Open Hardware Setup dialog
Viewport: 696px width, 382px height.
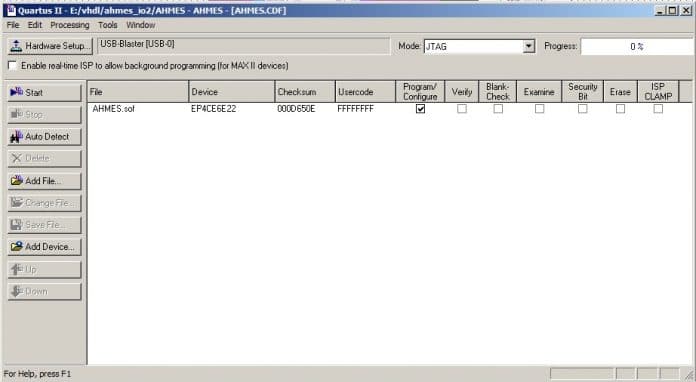50,46
